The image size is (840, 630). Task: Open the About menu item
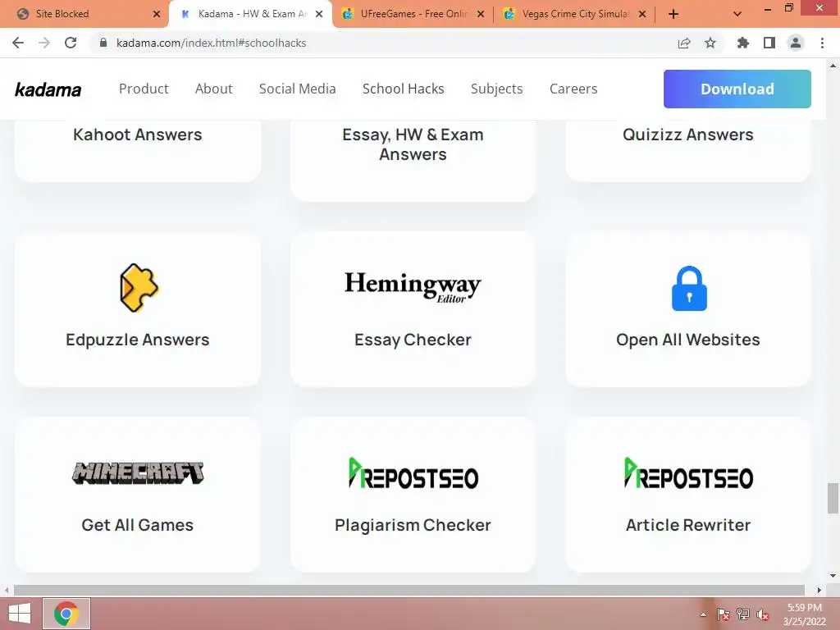[214, 89]
